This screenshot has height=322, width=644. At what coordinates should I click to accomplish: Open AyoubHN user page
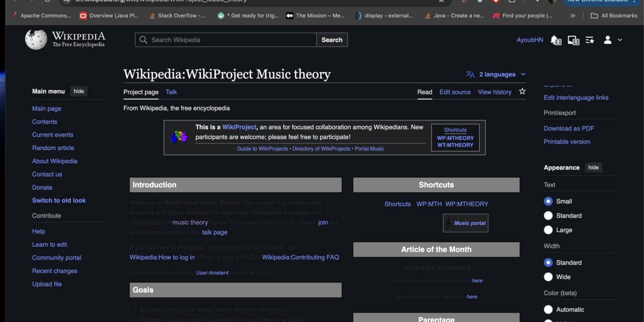coord(530,40)
